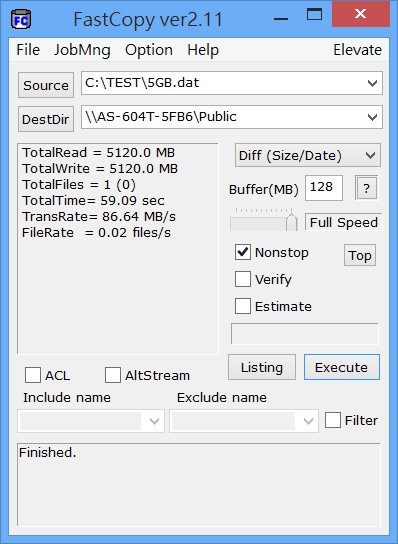Open the Diff (Size/Date) copy mode dropdown
Screen dimensions: 398x544
(307, 155)
